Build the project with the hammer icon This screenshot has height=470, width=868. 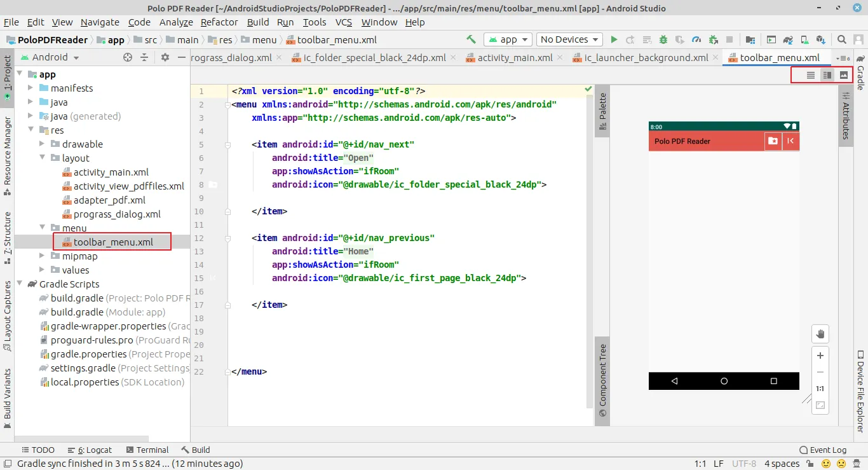[x=471, y=39]
